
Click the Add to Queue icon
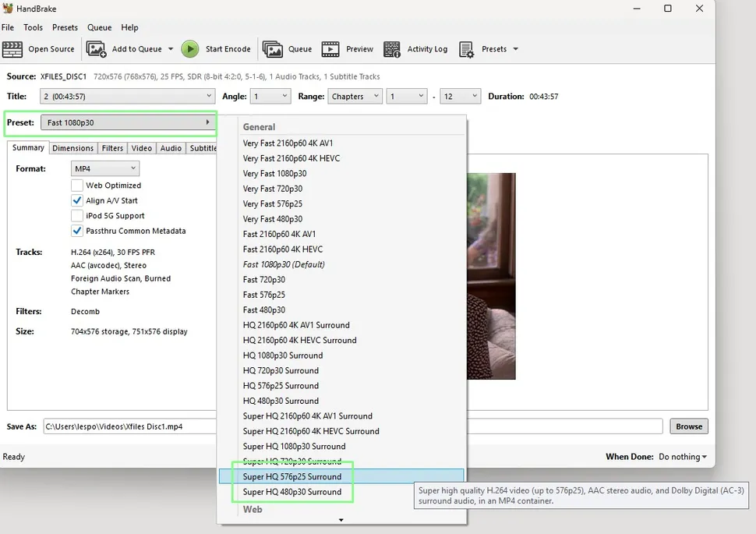pos(97,49)
